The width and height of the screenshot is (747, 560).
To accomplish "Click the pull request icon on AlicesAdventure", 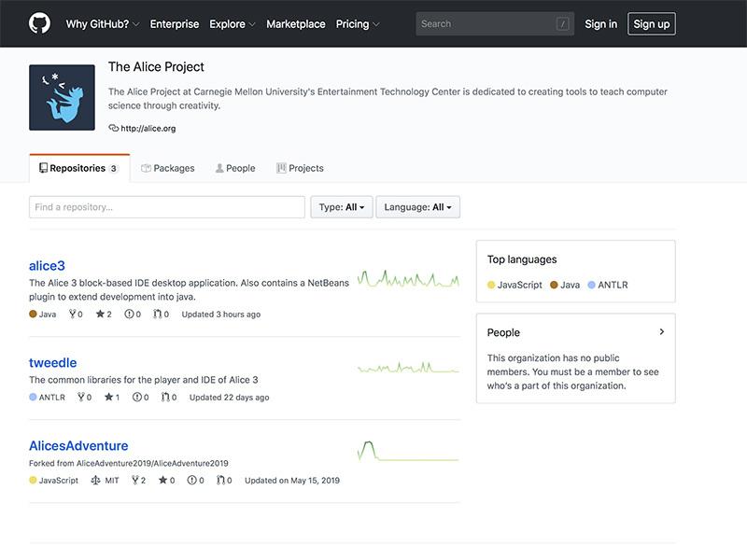I will 220,480.
